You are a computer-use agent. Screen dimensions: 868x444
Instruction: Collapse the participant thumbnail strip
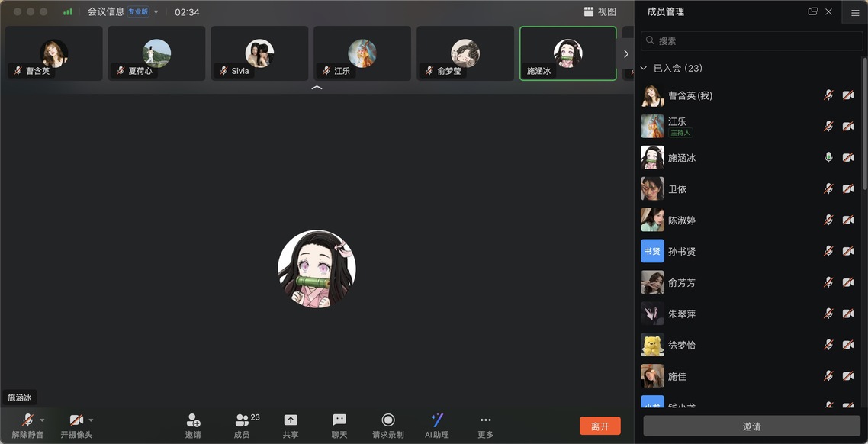pyautogui.click(x=317, y=88)
